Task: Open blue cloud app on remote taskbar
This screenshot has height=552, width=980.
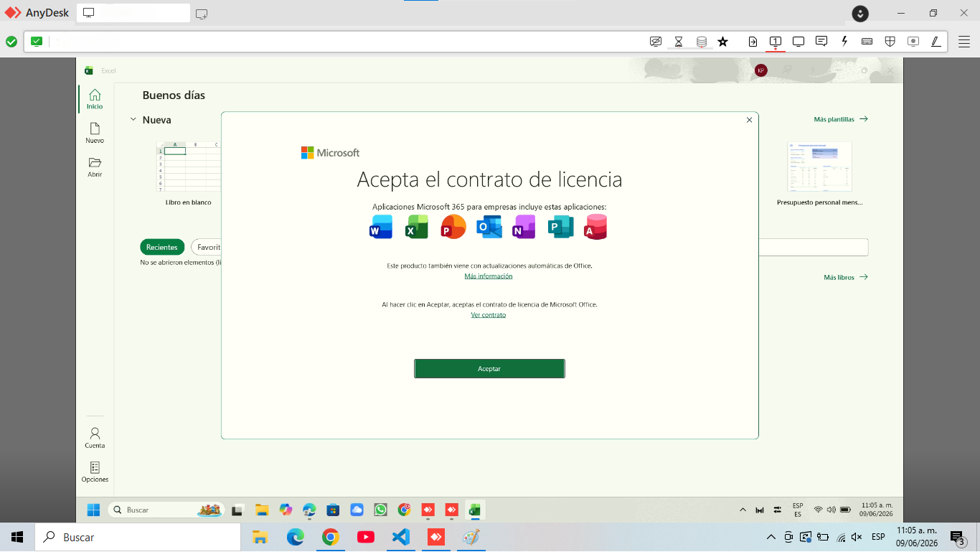Action: [x=357, y=510]
